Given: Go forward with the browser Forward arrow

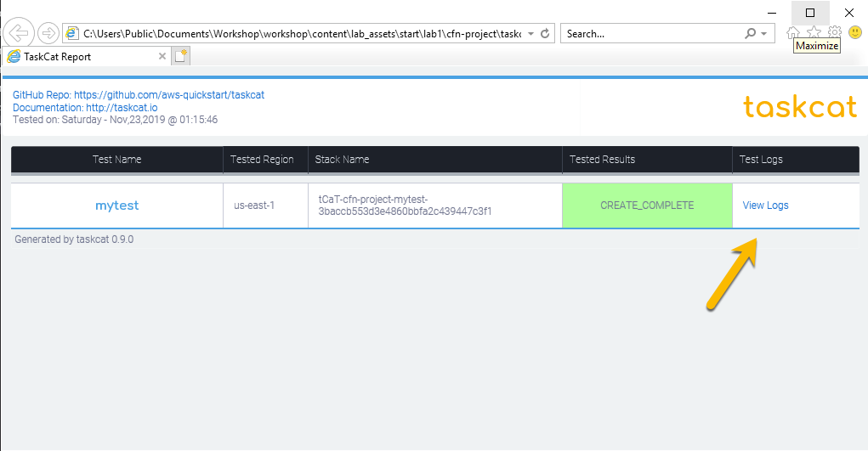Looking at the screenshot, I should pyautogui.click(x=48, y=33).
